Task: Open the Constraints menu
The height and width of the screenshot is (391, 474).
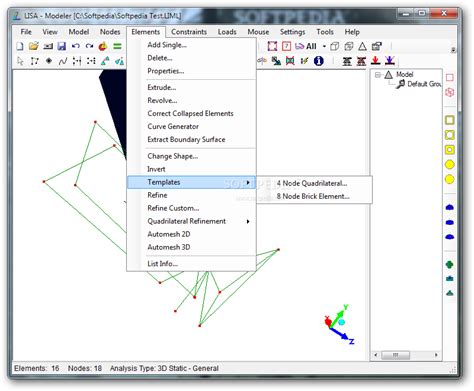Action: [189, 32]
